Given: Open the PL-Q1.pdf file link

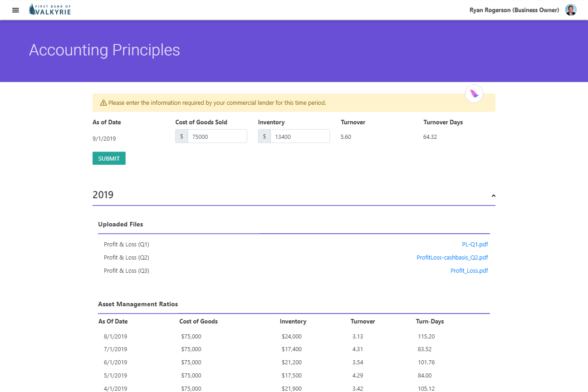Looking at the screenshot, I should click(x=475, y=245).
